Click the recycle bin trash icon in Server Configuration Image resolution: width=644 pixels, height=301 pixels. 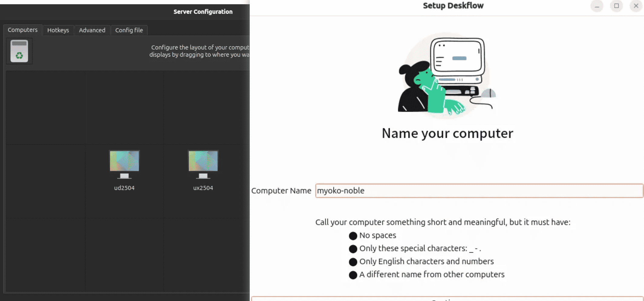coord(19,51)
